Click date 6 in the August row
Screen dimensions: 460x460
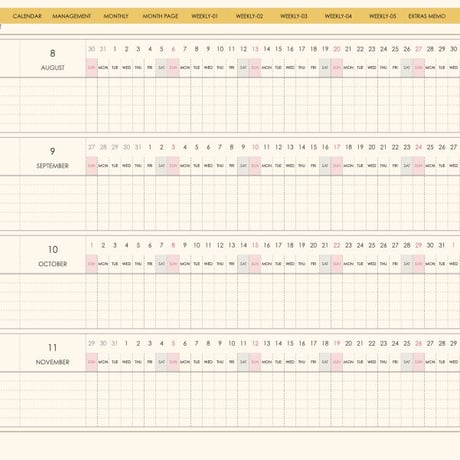(x=173, y=49)
